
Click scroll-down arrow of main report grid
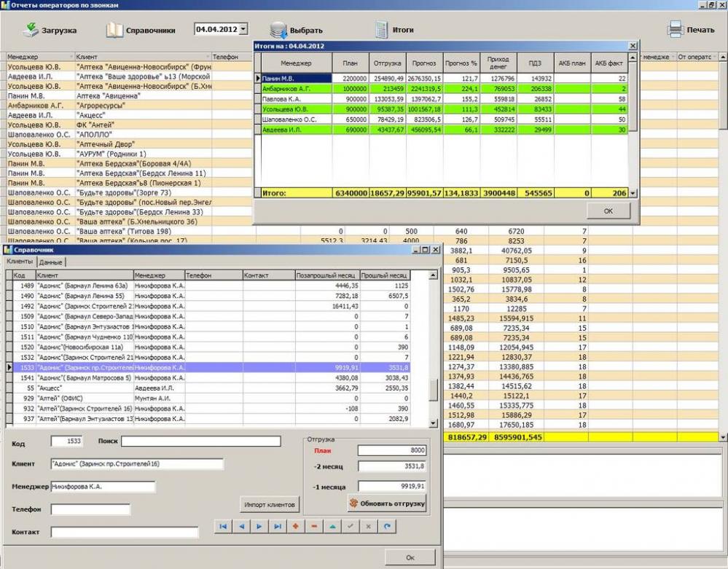(723, 437)
